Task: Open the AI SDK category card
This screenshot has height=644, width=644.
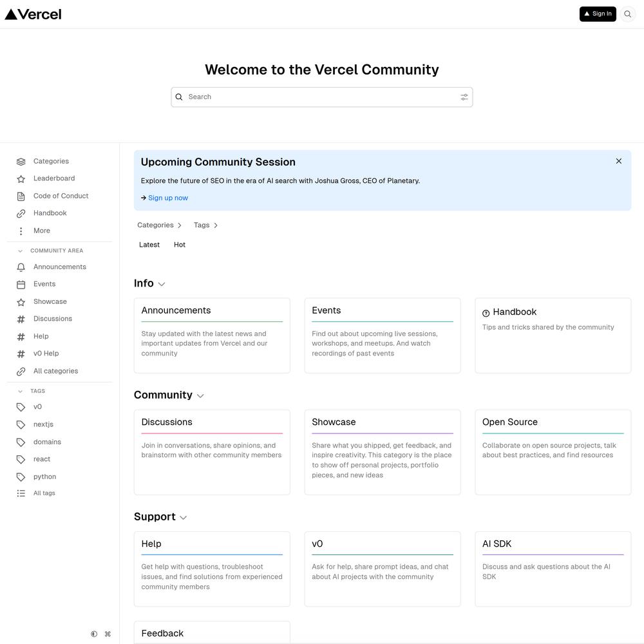Action: [553, 569]
